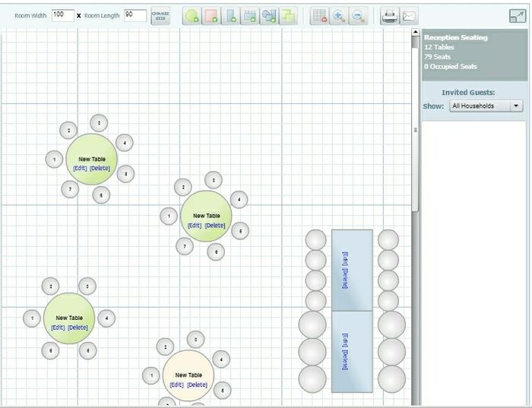Screen dimensions: 532x408
Task: Click the add round table icon
Action: tap(192, 16)
